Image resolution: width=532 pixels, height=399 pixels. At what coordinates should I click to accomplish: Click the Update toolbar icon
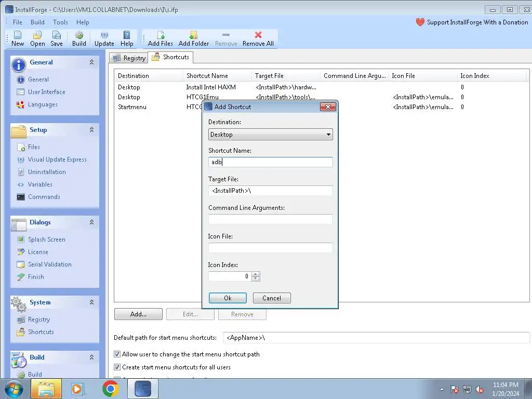(104, 38)
